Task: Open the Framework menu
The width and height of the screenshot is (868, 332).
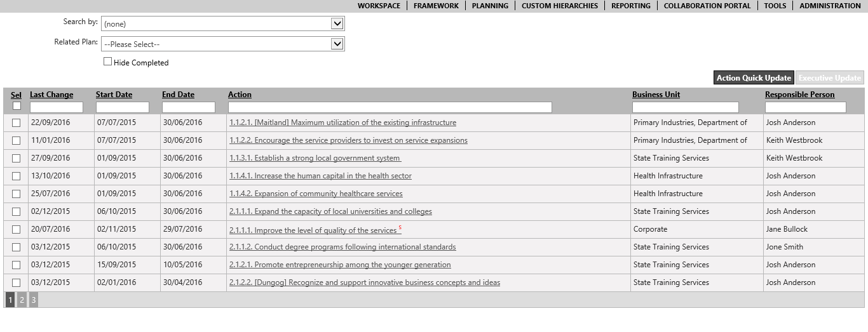Action: pos(436,6)
